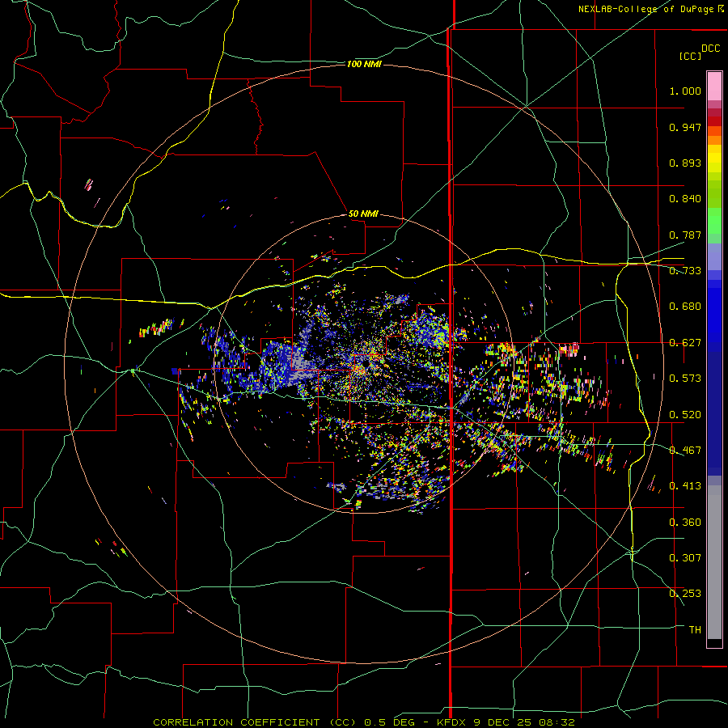Viewport: 728px width, 728px height.
Task: Click the 0.520 scale value
Action: tap(685, 415)
